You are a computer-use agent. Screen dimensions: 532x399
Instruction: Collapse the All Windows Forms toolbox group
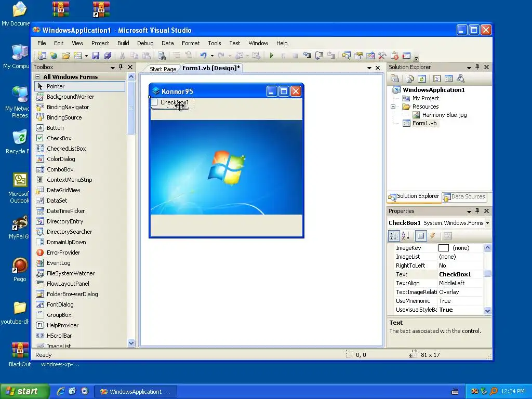point(38,77)
